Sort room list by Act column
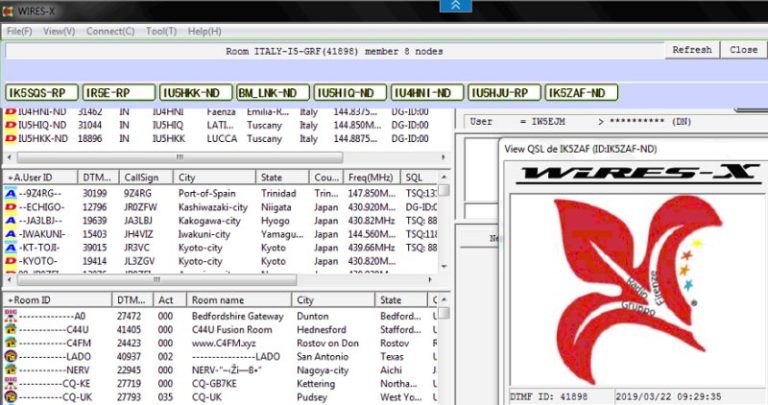768x405 pixels. (x=170, y=300)
